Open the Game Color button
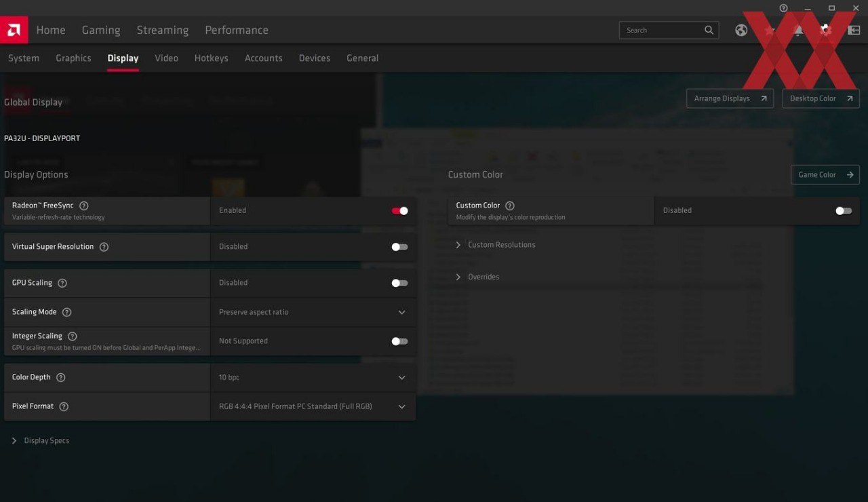 click(x=825, y=175)
